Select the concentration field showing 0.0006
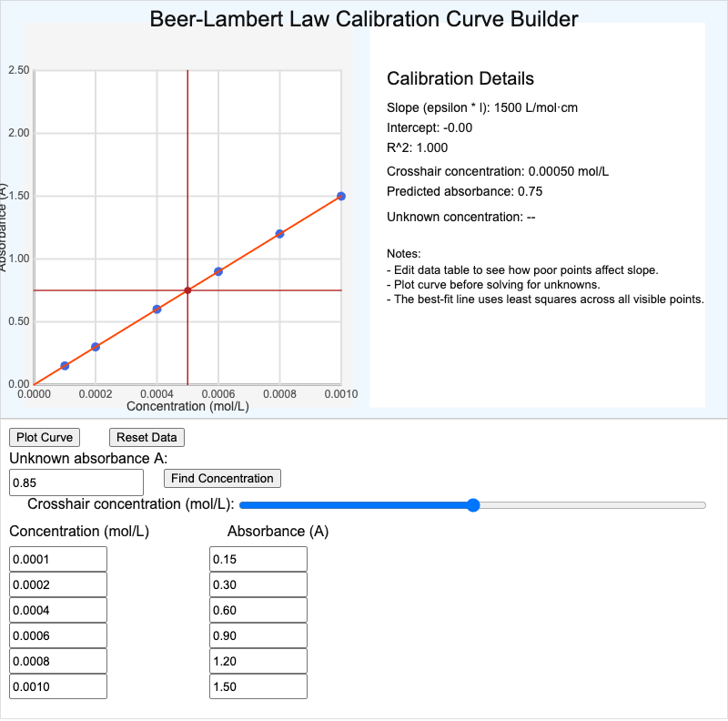 click(57, 635)
